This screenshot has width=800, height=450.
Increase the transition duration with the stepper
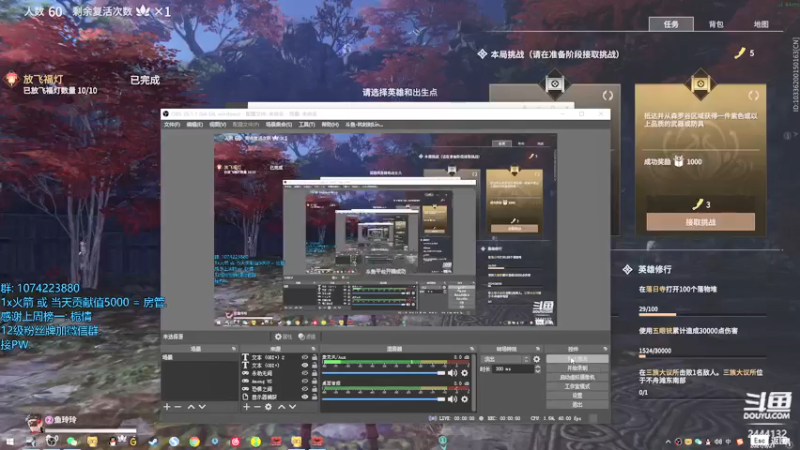(537, 367)
